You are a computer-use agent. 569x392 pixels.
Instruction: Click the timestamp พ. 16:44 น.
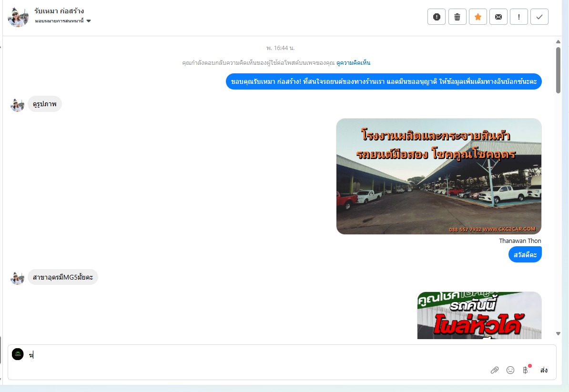pos(280,48)
